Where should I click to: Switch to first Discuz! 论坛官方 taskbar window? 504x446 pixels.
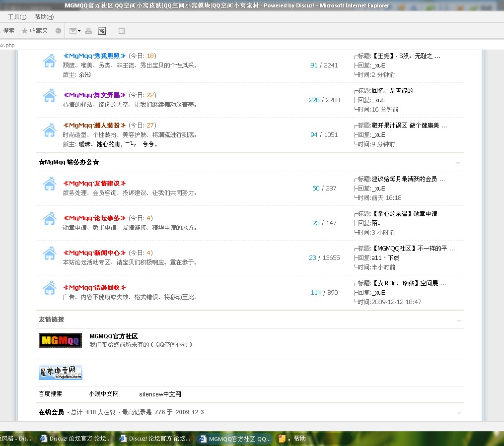coord(75,438)
